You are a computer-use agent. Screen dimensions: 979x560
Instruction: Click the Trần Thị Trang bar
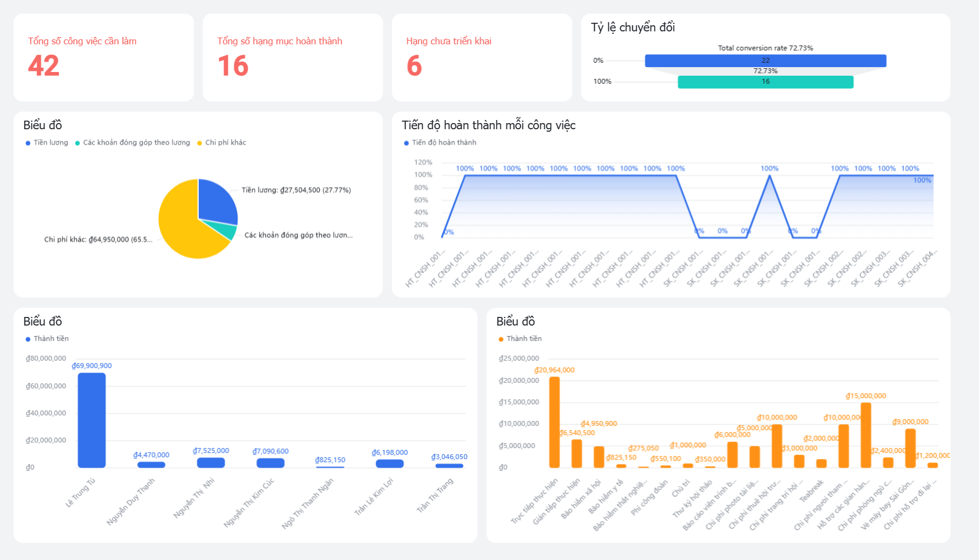449,466
